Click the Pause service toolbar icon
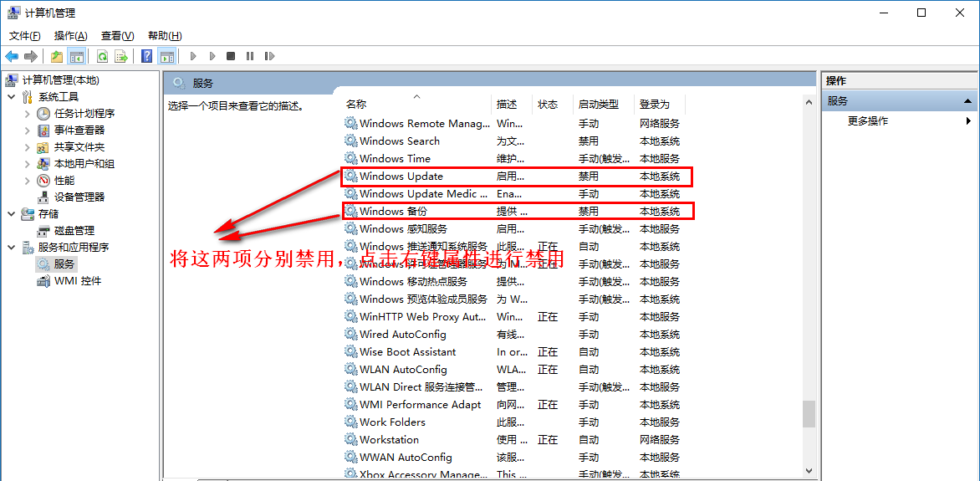Image resolution: width=980 pixels, height=481 pixels. 250,56
